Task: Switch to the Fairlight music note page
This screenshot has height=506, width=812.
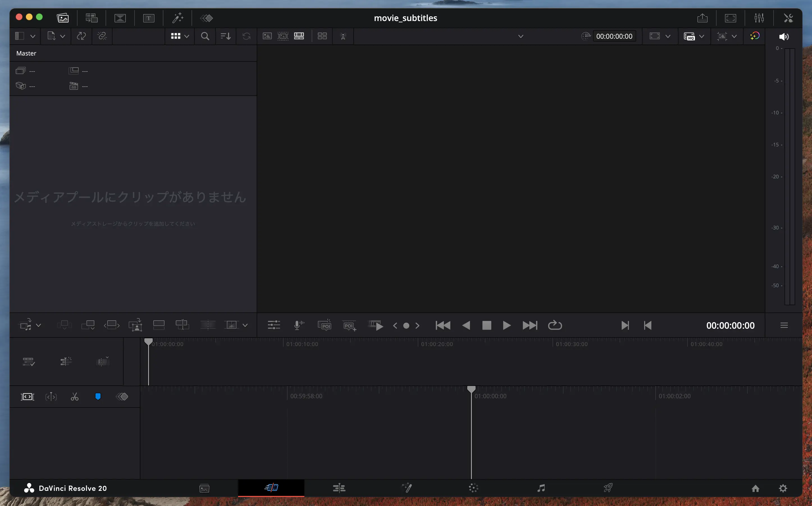Action: click(541, 488)
